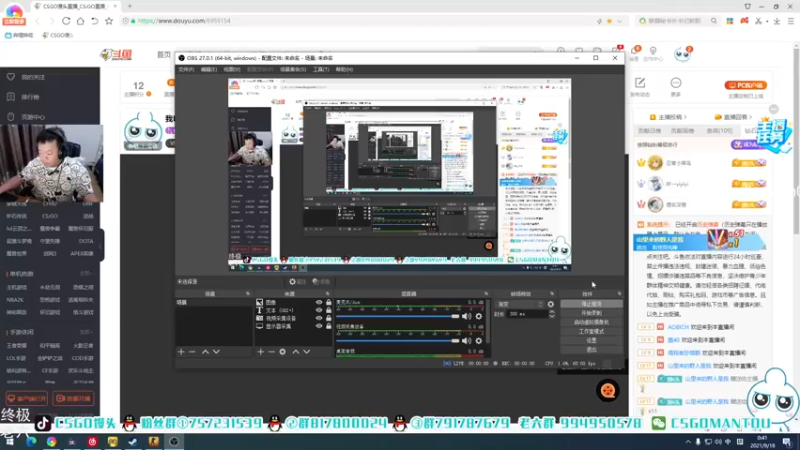Adjust the 麦克风/Aux volume slider
The width and height of the screenshot is (800, 450).
tap(398, 316)
